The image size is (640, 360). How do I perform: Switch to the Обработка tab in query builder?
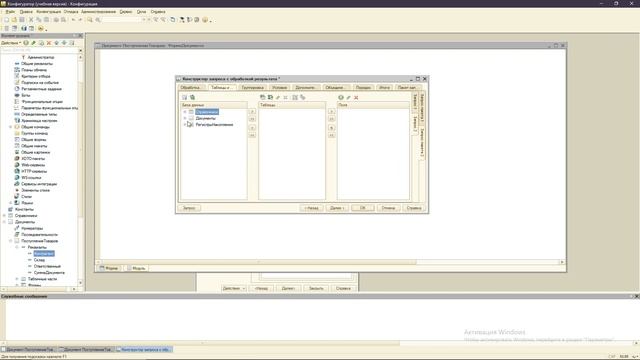(x=191, y=87)
